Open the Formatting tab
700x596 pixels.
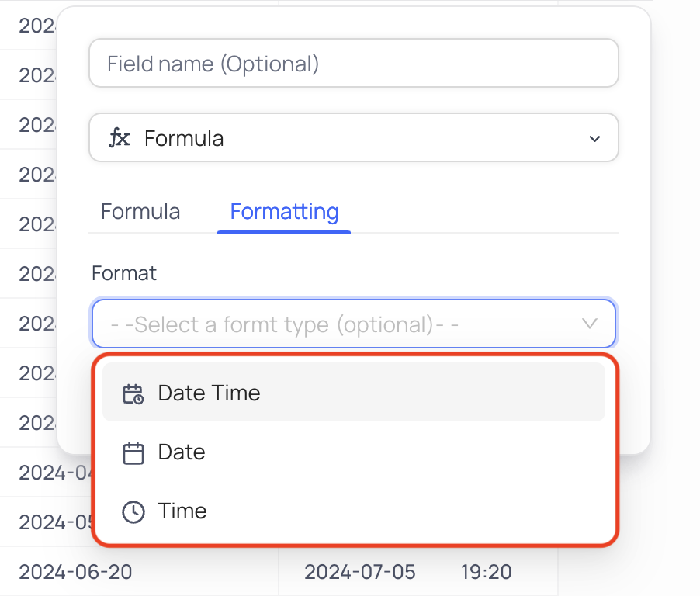pos(284,211)
